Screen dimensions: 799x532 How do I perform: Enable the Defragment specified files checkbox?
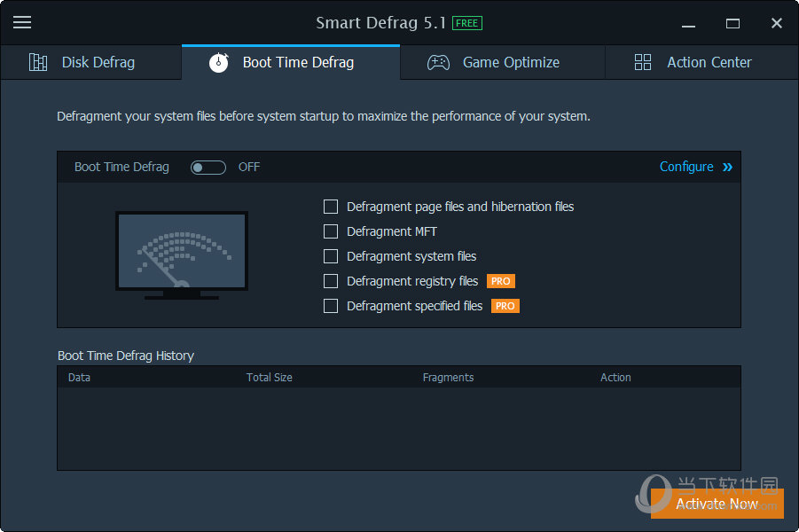(x=331, y=306)
